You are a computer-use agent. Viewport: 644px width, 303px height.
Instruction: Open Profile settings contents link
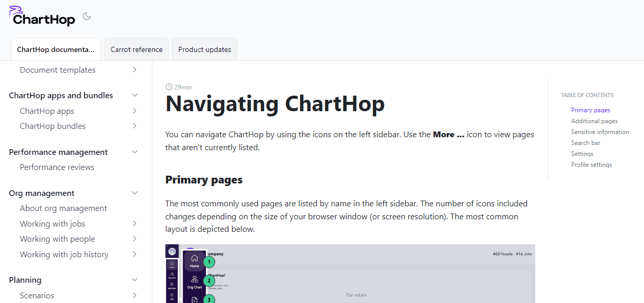click(x=591, y=165)
